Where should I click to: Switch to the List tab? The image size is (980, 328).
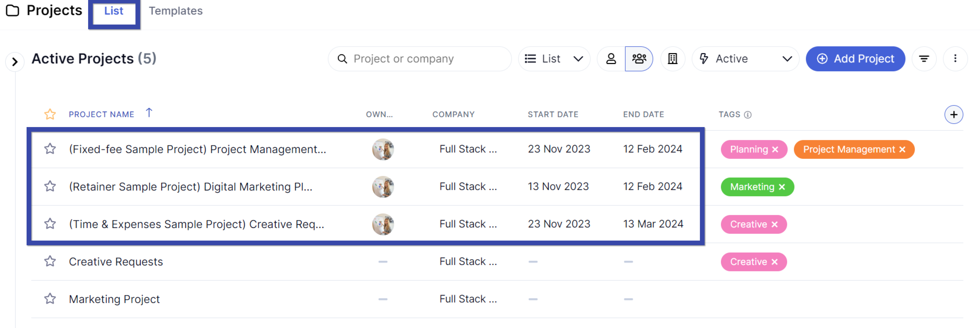[x=114, y=11]
